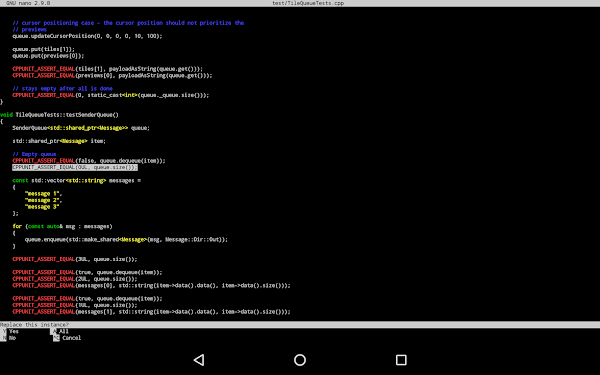Click the GNU nano 2.9.8 version label
This screenshot has width=600, height=375.
pyautogui.click(x=28, y=3)
